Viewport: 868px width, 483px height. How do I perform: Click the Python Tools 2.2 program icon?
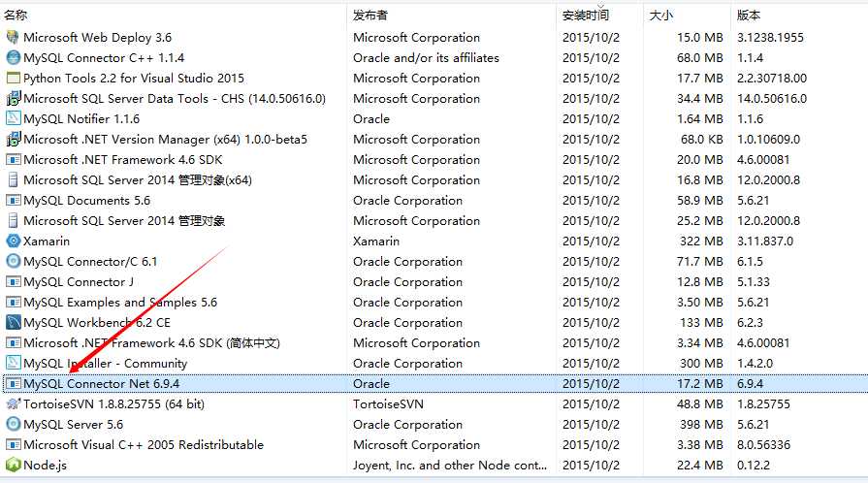[13, 79]
